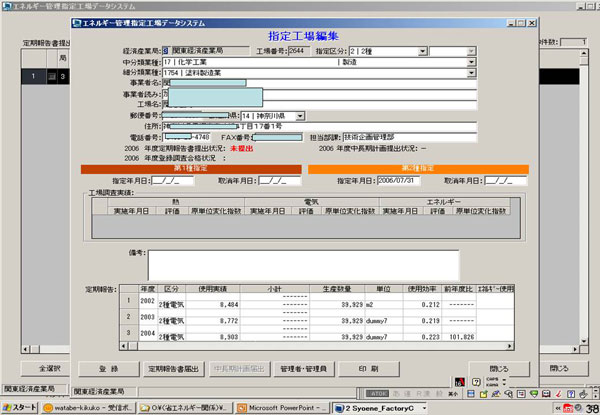Click the 生産数量 column header
This screenshot has width=600, height=415.
337,289
